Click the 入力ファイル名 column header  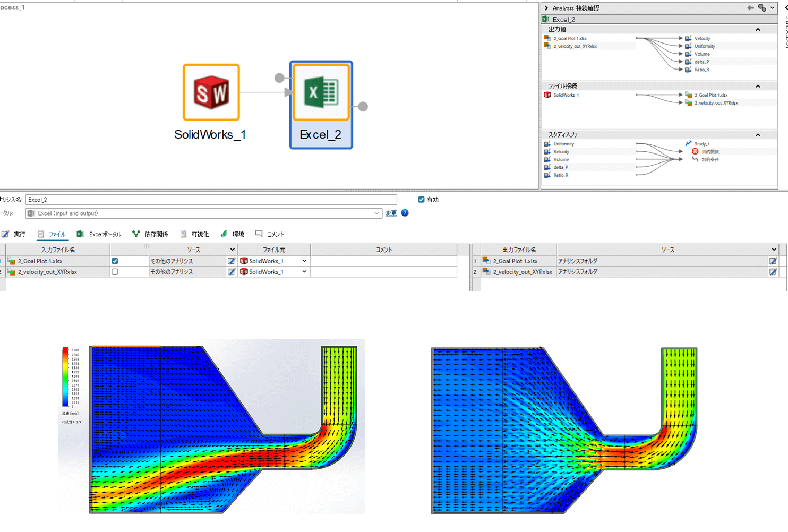58,250
